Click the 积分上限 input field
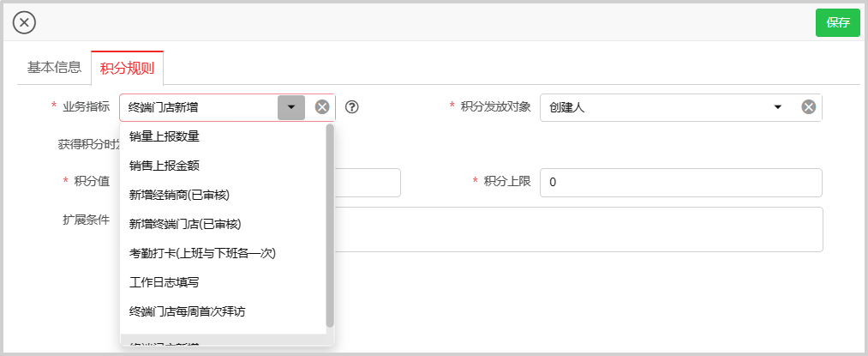 pos(680,183)
